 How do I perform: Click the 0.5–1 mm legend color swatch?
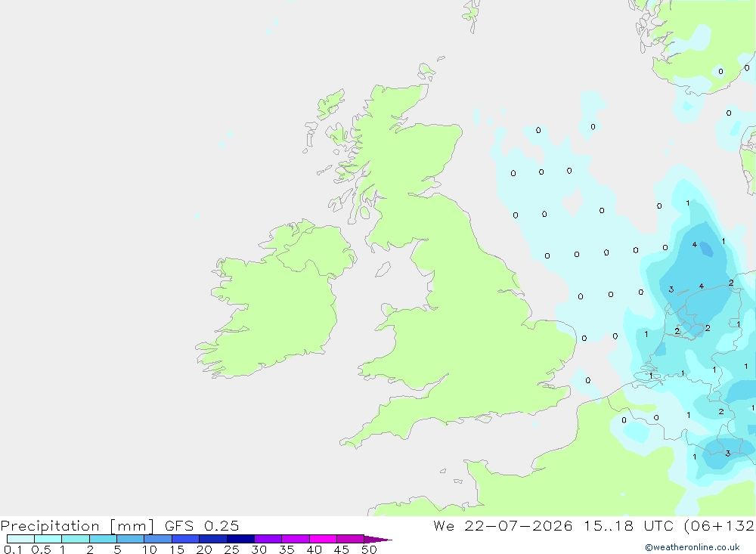tap(48, 539)
